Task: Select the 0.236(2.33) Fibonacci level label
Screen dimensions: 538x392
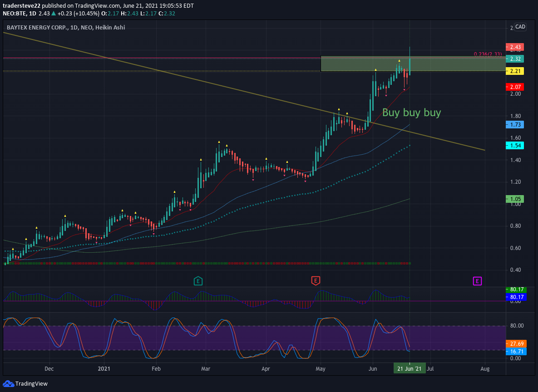Action: point(488,54)
